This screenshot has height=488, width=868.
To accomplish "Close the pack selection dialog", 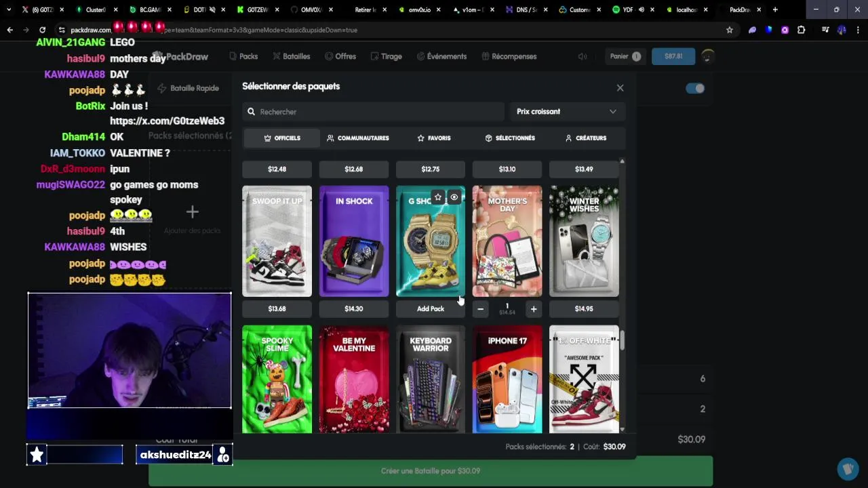I will pos(620,87).
